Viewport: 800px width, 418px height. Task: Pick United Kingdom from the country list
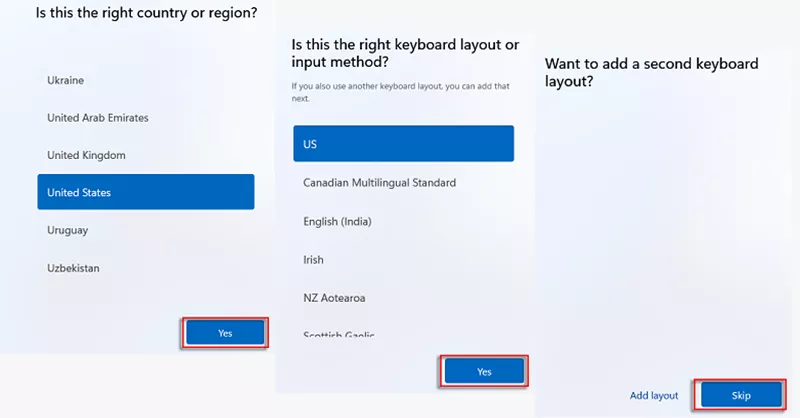(x=86, y=155)
